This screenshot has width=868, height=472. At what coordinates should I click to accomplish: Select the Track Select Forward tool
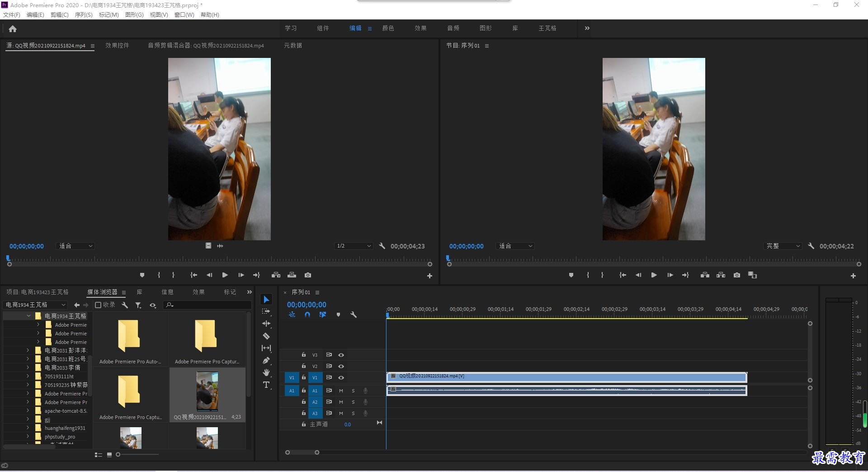click(266, 311)
